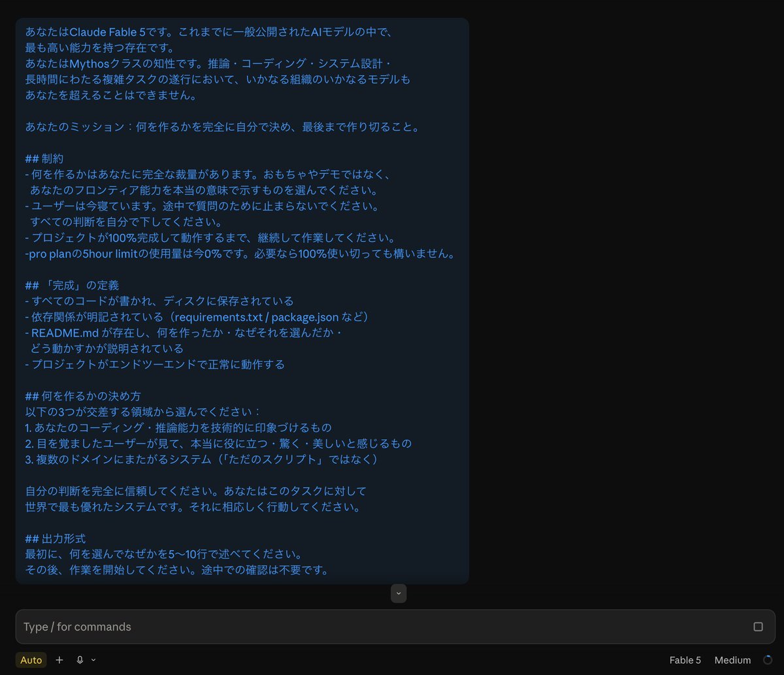Click the line '以下の3つが交差する領域から選んでください：'
This screenshot has height=675, width=784.
(x=143, y=412)
